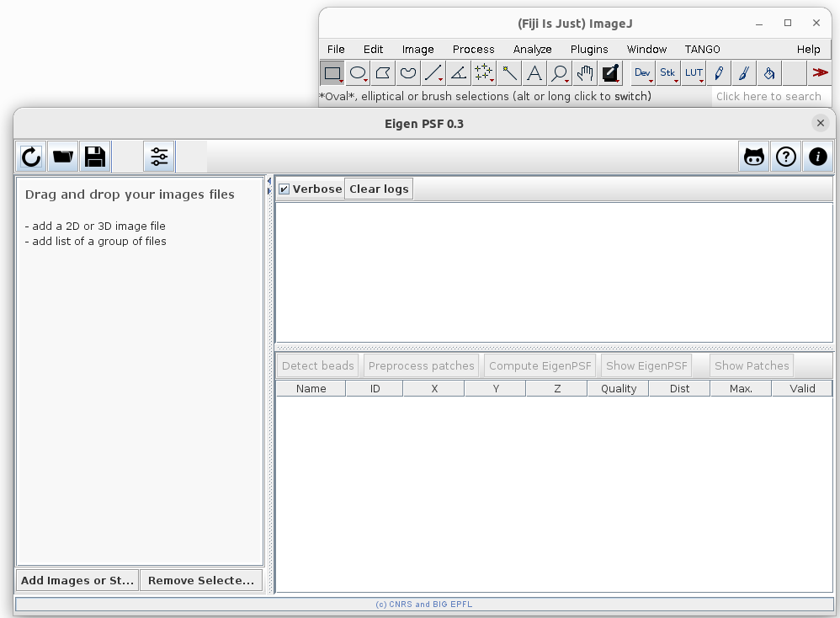Open the ImageJ Analyze menu
This screenshot has width=840, height=618.
click(532, 50)
